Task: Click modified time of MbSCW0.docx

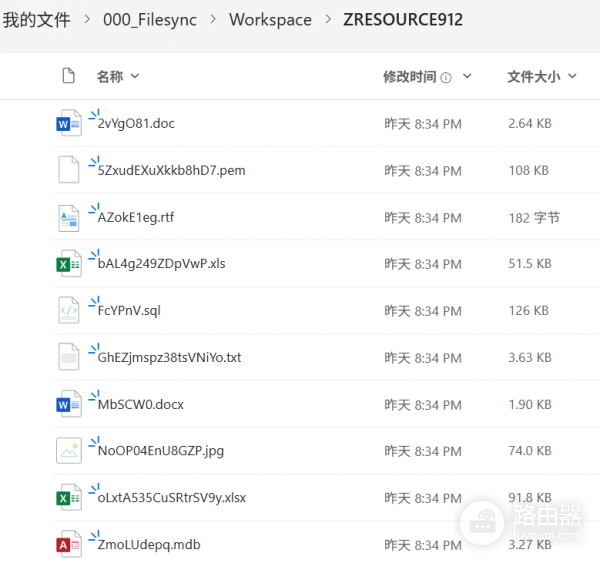Action: [423, 405]
